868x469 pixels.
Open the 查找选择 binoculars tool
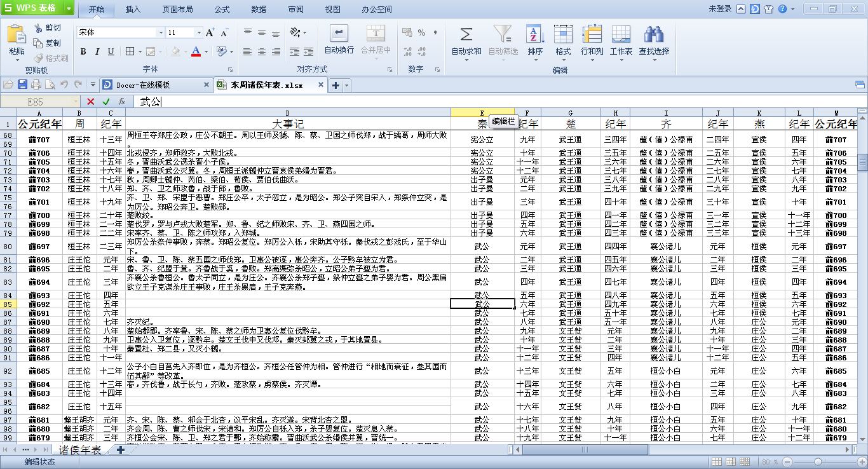click(x=653, y=35)
